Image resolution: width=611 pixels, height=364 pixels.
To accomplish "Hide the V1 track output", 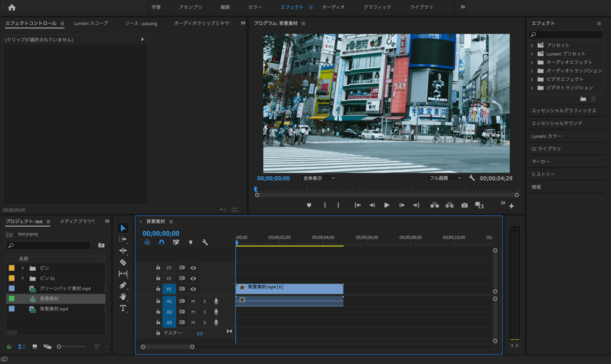I will click(193, 289).
